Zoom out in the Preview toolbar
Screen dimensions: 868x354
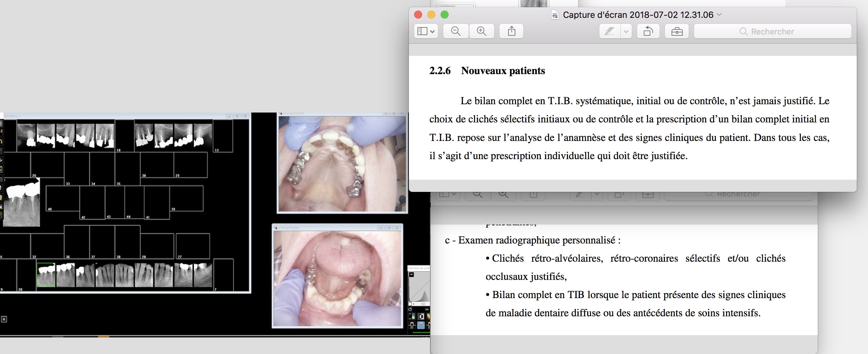click(456, 31)
